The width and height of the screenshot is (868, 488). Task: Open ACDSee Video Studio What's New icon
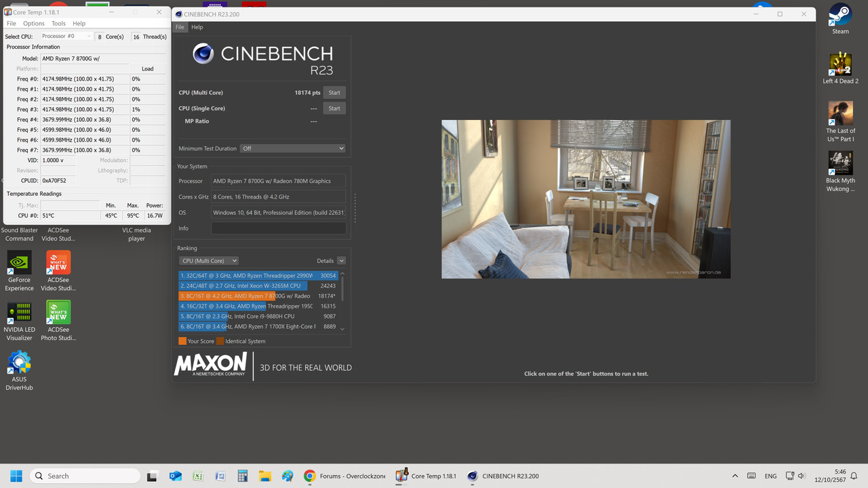58,271
